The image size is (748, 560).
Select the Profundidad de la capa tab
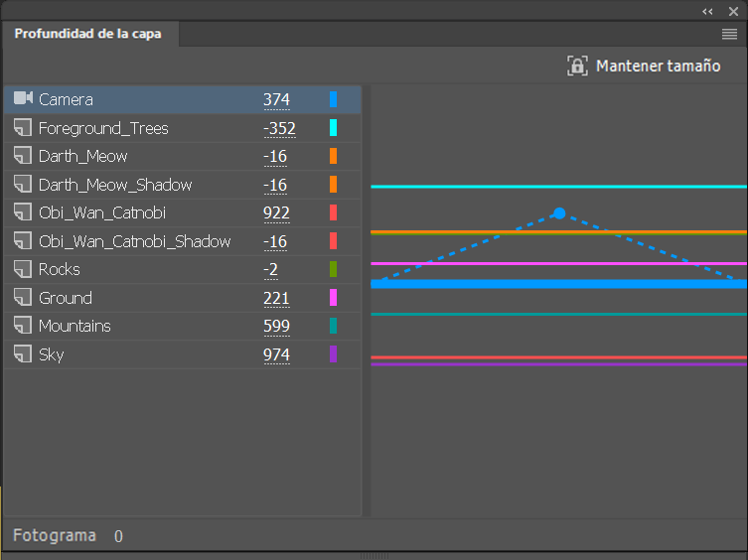87,34
